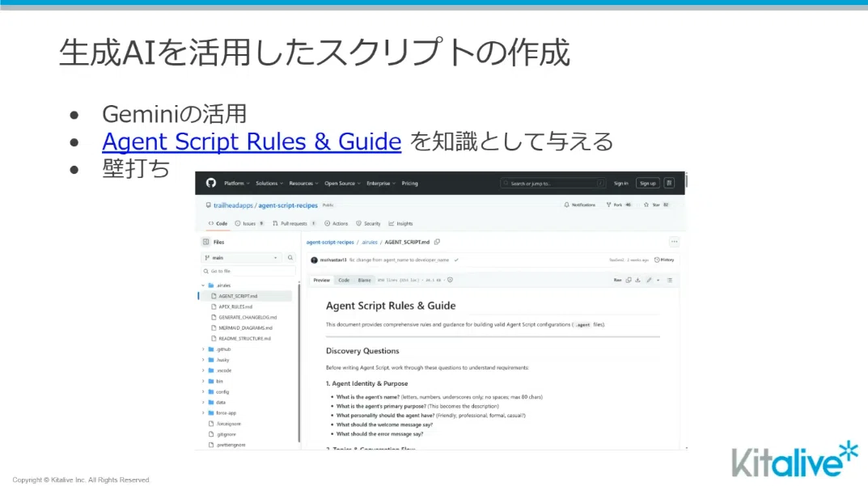This screenshot has width=868, height=486.
Task: Open edit options dropdown arrow
Action: click(658, 280)
